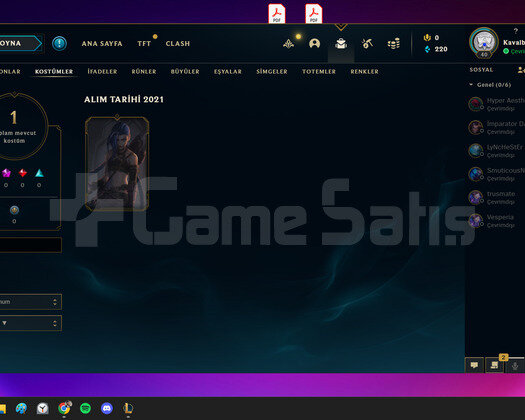Image resolution: width=525 pixels, height=420 pixels.
Task: Switch to the KOSTÜMLER tab
Action: click(54, 71)
